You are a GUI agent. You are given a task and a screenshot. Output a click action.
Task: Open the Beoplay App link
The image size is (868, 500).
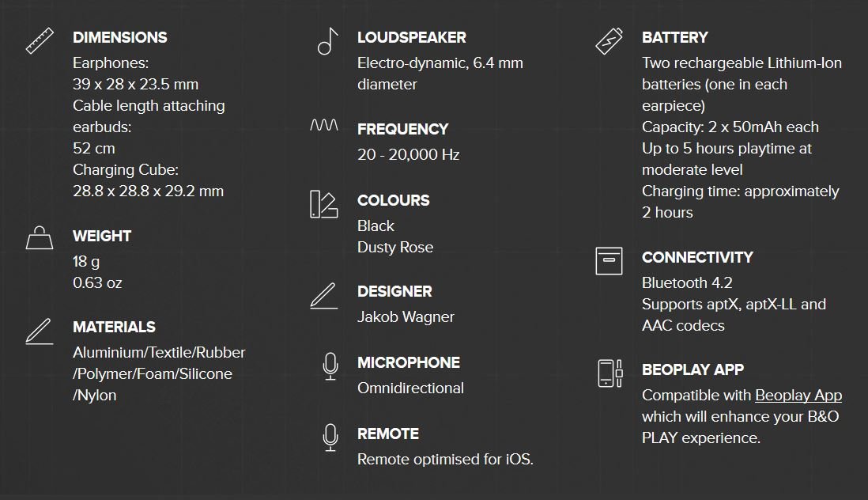tap(798, 395)
